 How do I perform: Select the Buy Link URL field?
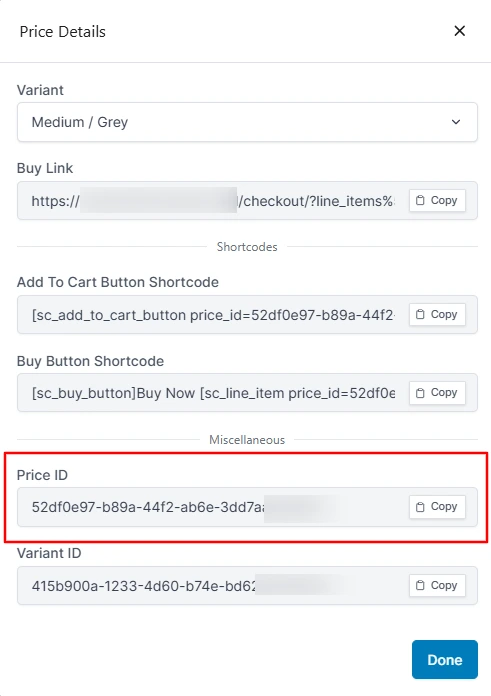[x=213, y=201]
